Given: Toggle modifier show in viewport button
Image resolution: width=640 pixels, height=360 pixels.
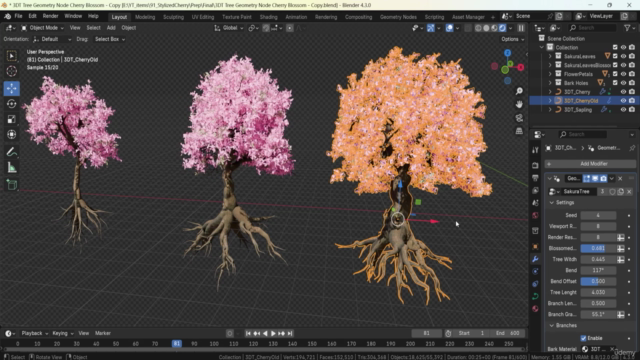Looking at the screenshot, I should click(x=595, y=178).
